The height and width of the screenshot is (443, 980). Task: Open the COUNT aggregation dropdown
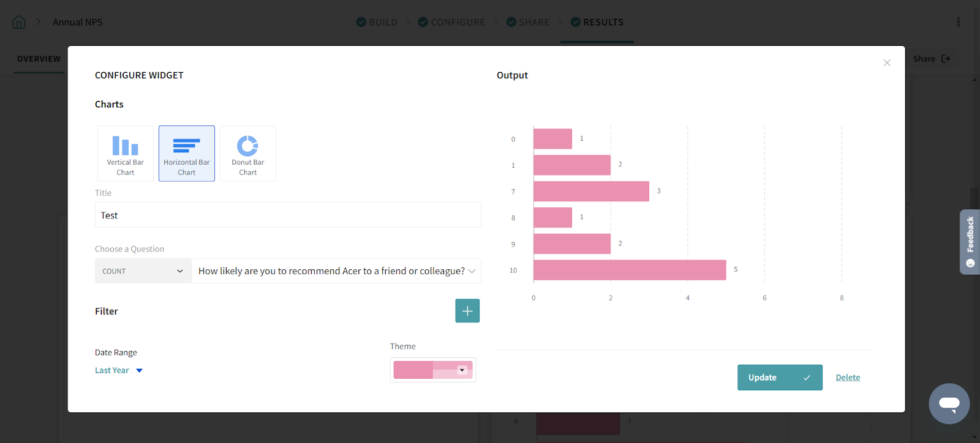coord(143,271)
